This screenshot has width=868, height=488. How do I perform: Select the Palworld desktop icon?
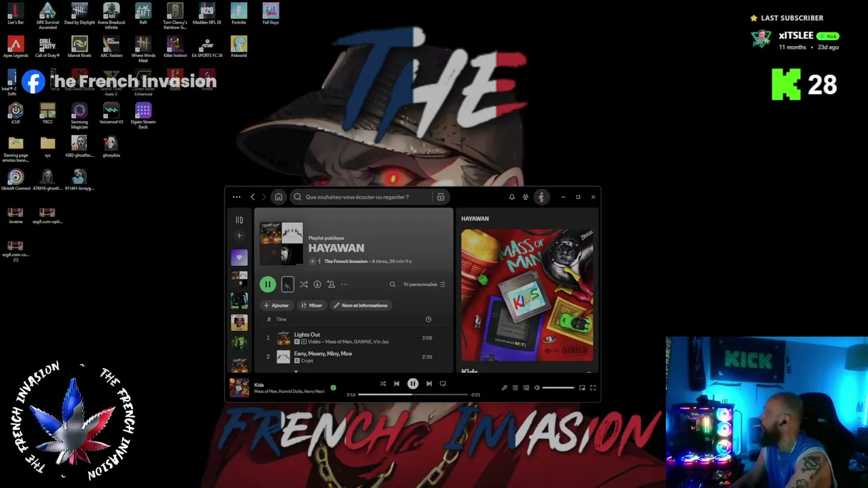(x=239, y=47)
